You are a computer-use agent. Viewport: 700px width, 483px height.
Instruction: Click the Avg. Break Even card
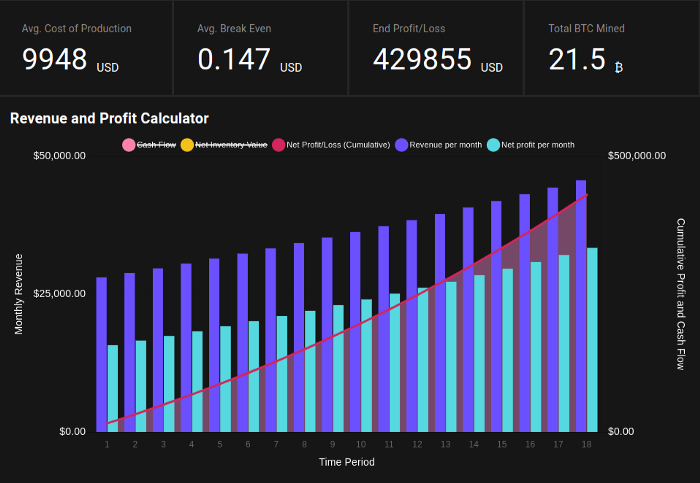(x=261, y=48)
